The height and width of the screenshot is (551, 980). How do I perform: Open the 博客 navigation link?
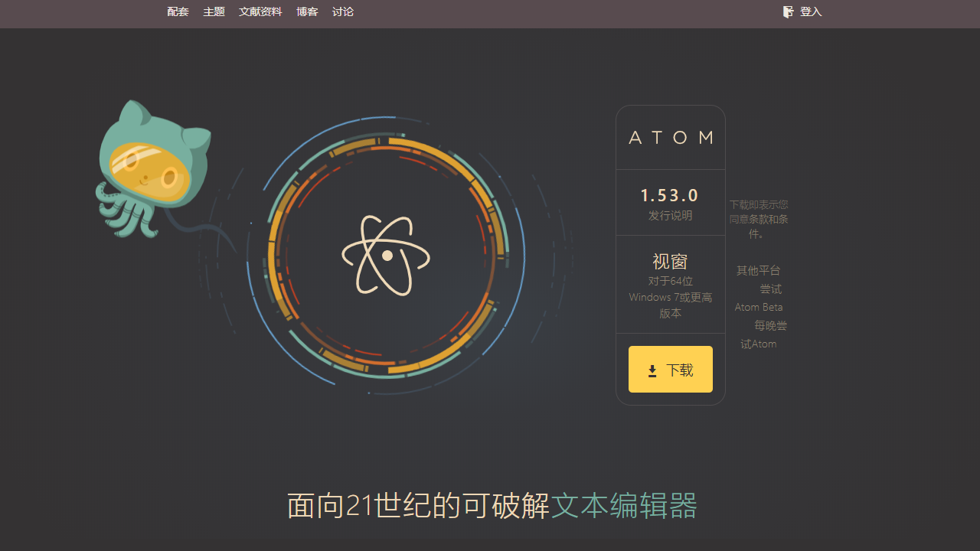tap(307, 11)
